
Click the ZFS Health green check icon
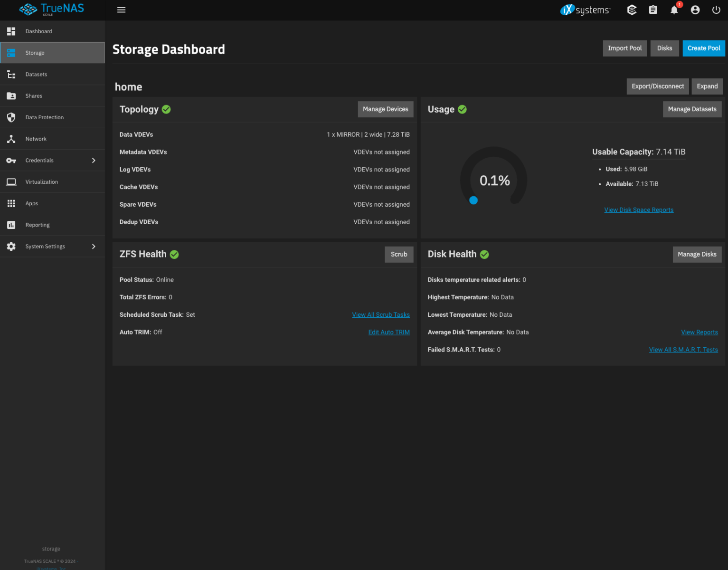click(x=174, y=255)
